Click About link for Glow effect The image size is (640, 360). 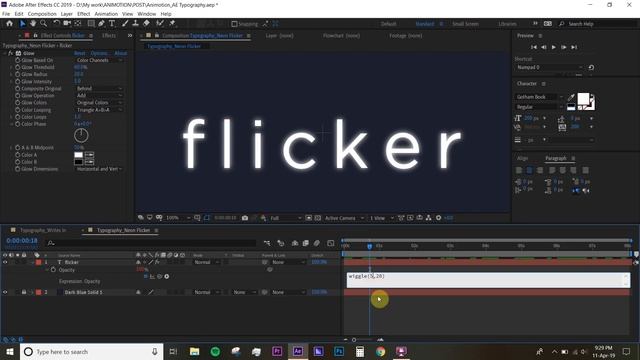click(120, 53)
